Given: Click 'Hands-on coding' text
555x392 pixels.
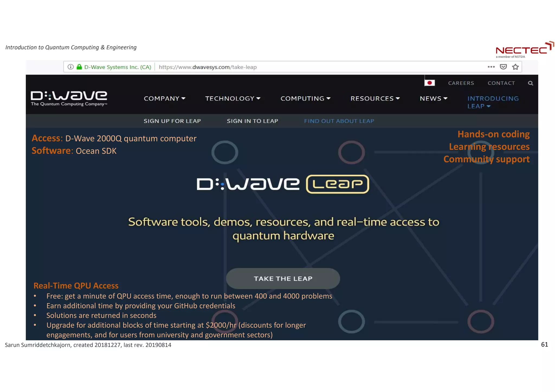Looking at the screenshot, I should 493,134.
